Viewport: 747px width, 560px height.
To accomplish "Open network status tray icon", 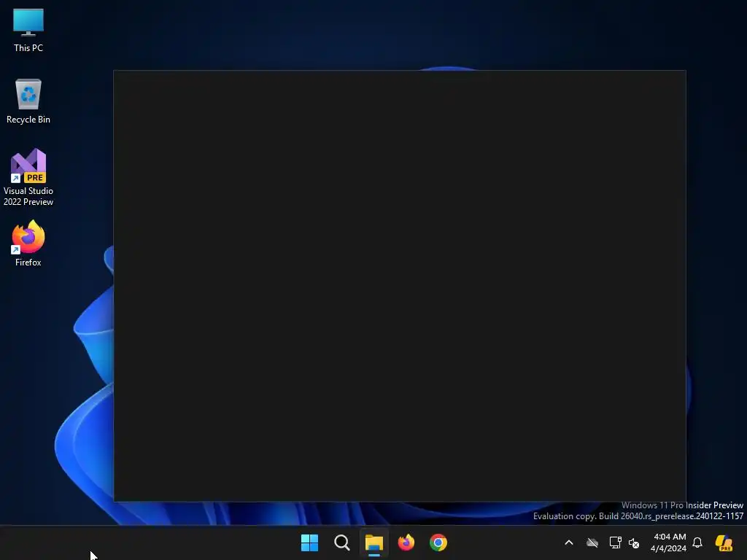I will pos(615,542).
